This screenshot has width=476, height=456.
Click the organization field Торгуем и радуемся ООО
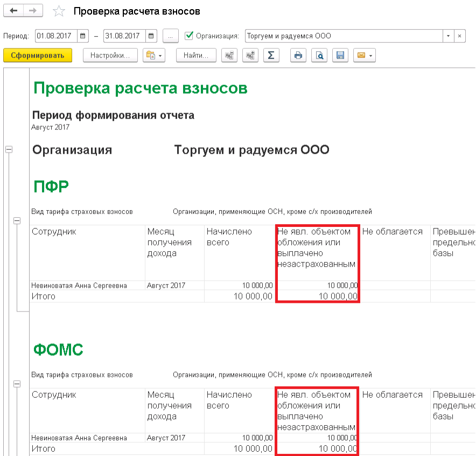click(344, 36)
